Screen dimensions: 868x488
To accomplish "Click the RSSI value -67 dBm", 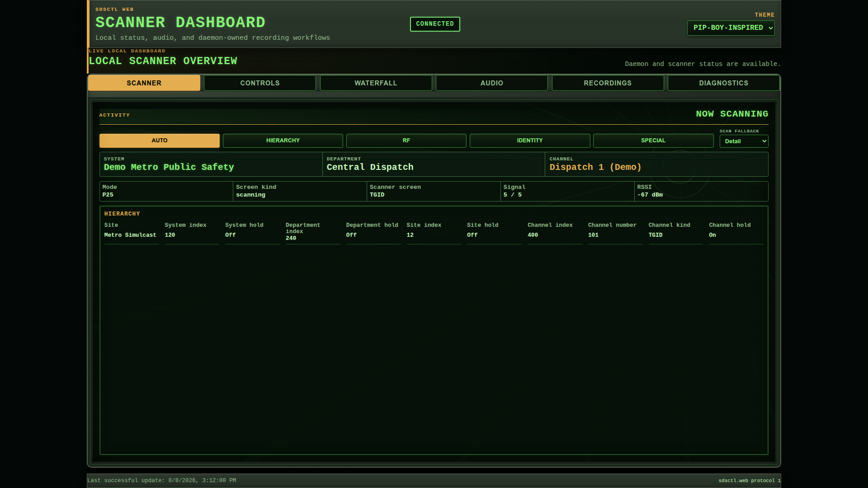I will click(x=650, y=195).
